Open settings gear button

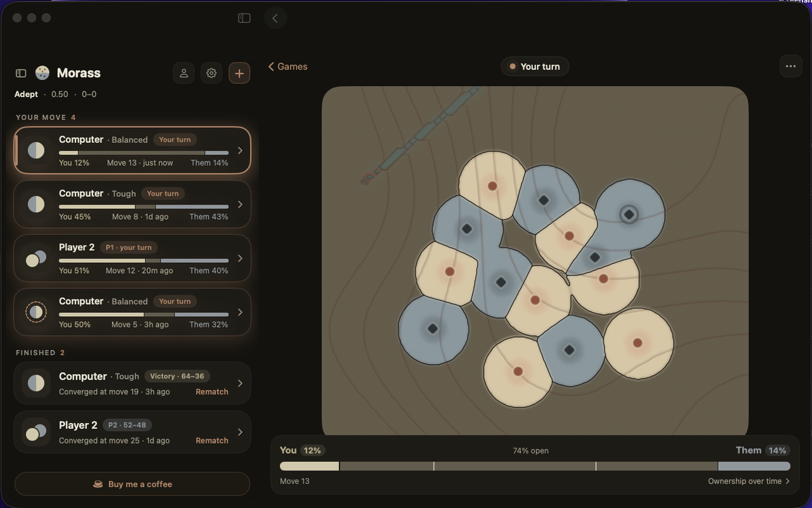[211, 73]
